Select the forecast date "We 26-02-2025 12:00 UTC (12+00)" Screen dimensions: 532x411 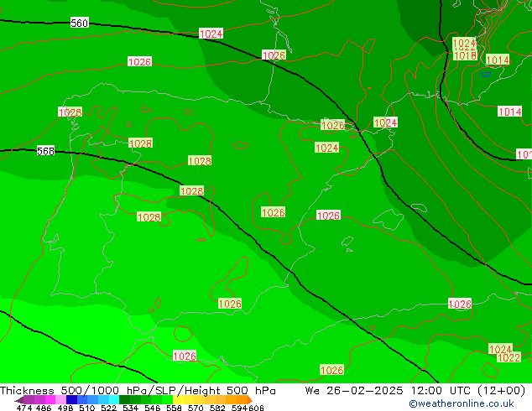point(415,391)
